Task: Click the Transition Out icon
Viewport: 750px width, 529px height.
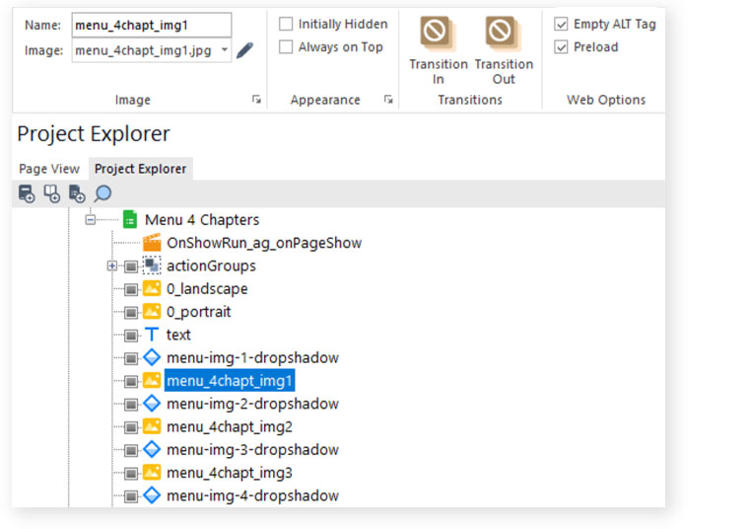Action: [503, 33]
